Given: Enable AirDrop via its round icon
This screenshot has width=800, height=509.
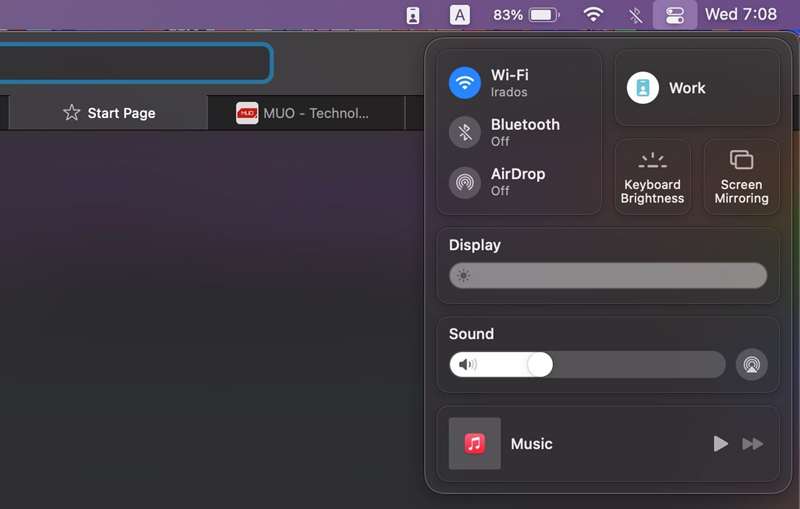Looking at the screenshot, I should point(465,182).
